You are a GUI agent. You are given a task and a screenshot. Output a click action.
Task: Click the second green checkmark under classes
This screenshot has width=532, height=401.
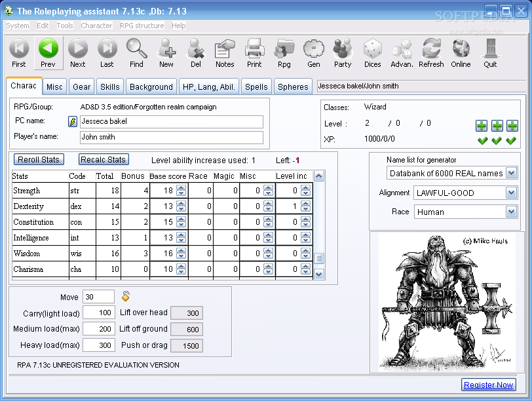(497, 140)
